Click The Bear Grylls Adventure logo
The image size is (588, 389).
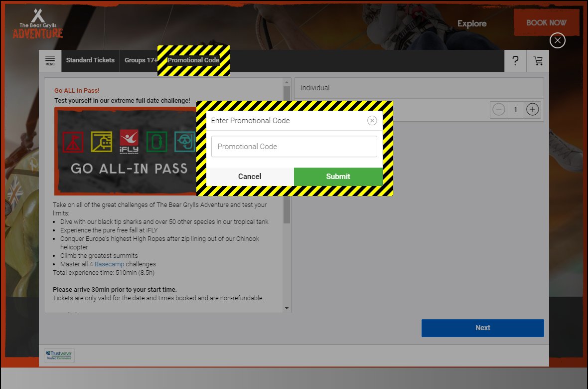tap(37, 24)
